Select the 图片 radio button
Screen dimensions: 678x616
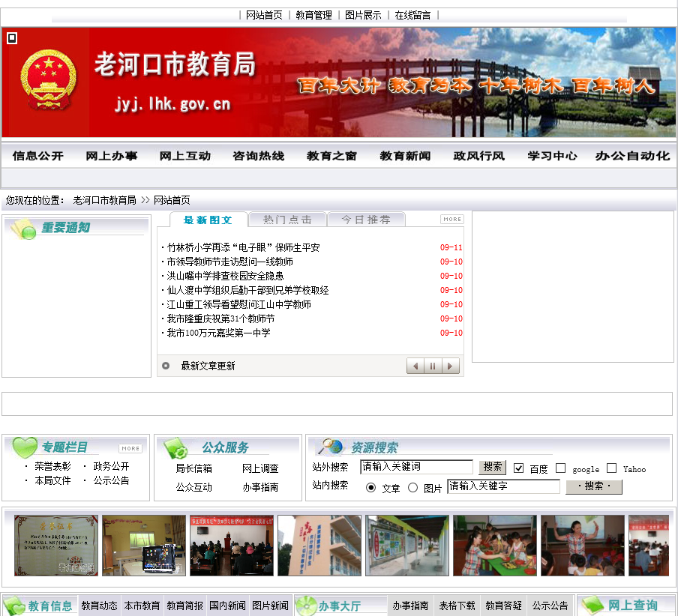click(413, 488)
